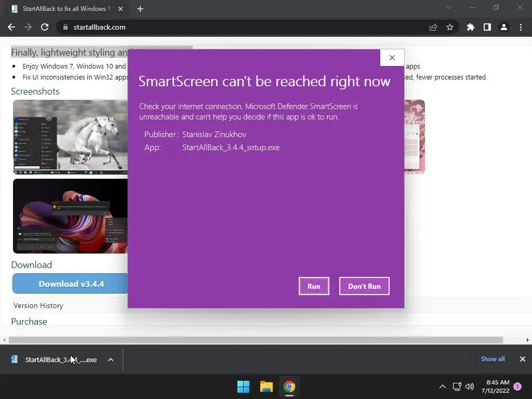Viewport: 532px width, 399px height.
Task: Open the Chrome profile icon
Action: tap(504, 27)
